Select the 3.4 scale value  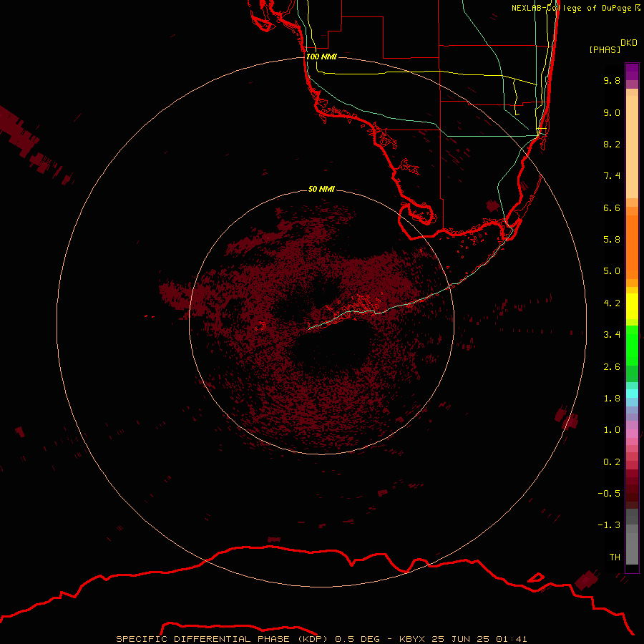coord(612,335)
